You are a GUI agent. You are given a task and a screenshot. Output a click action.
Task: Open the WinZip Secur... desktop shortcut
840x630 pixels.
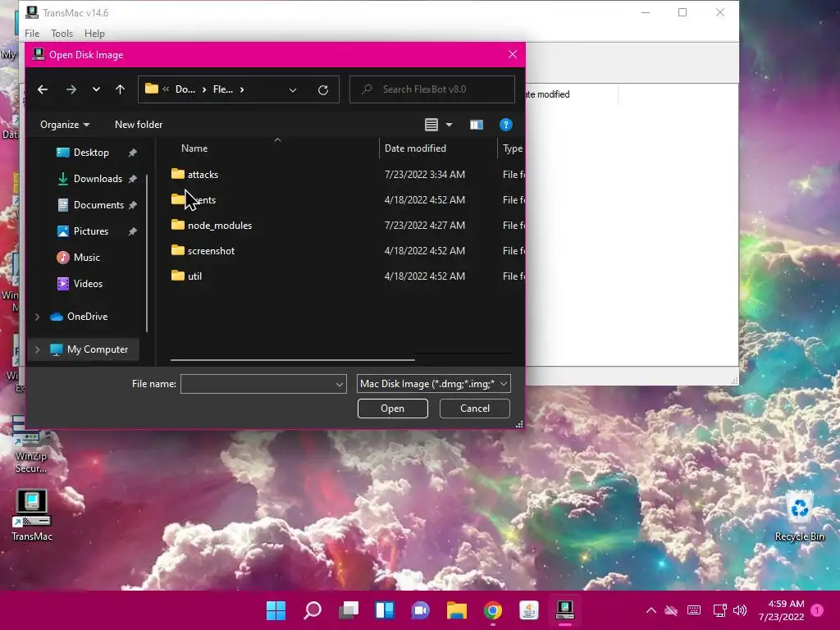[30, 445]
